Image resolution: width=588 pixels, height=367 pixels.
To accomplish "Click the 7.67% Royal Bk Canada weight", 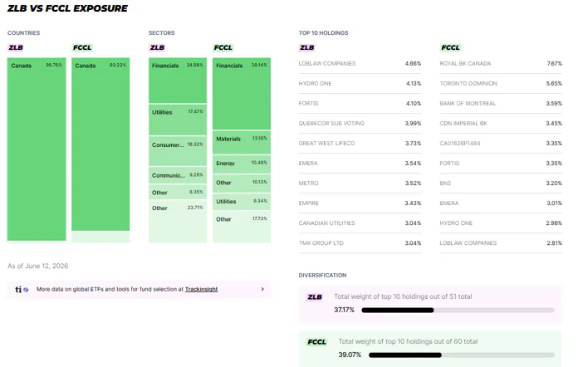I will tap(554, 64).
